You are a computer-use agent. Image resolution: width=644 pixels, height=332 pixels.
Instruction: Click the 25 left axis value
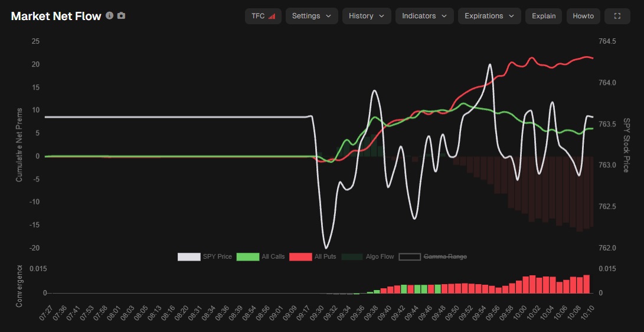point(35,41)
